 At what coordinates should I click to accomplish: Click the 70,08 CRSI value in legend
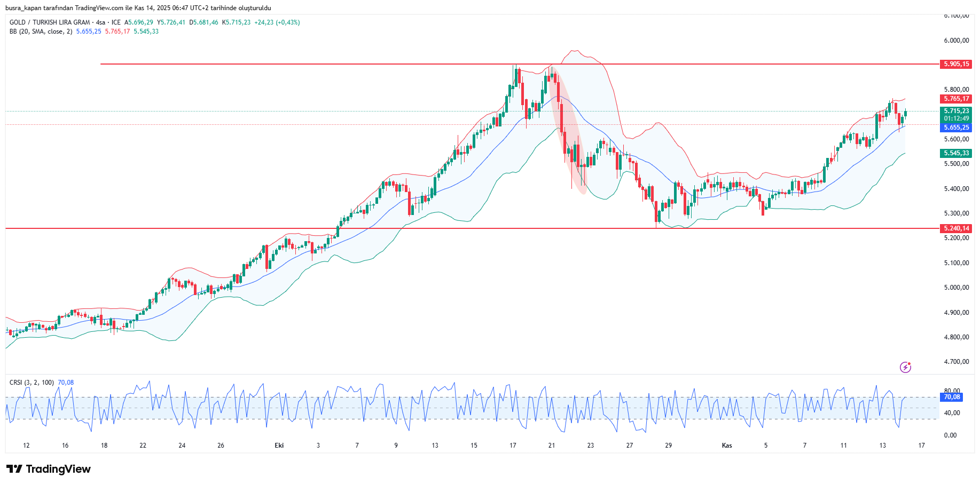(x=66, y=383)
